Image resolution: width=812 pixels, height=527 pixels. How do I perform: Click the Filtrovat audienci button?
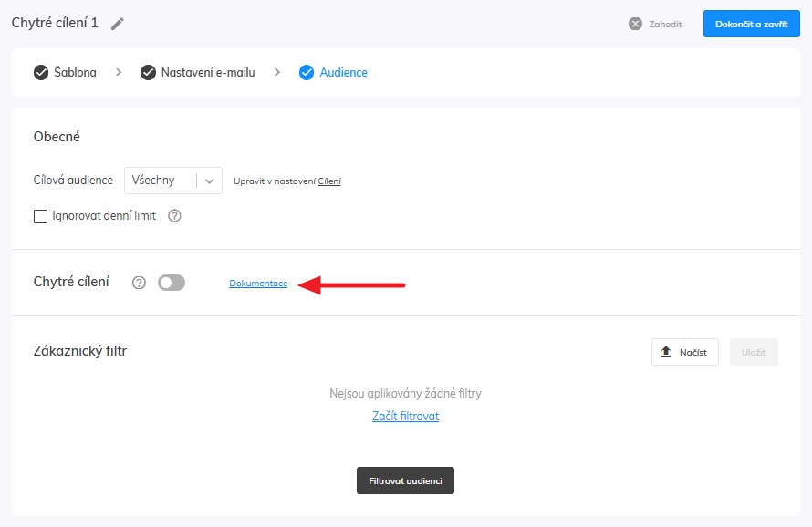tap(405, 480)
